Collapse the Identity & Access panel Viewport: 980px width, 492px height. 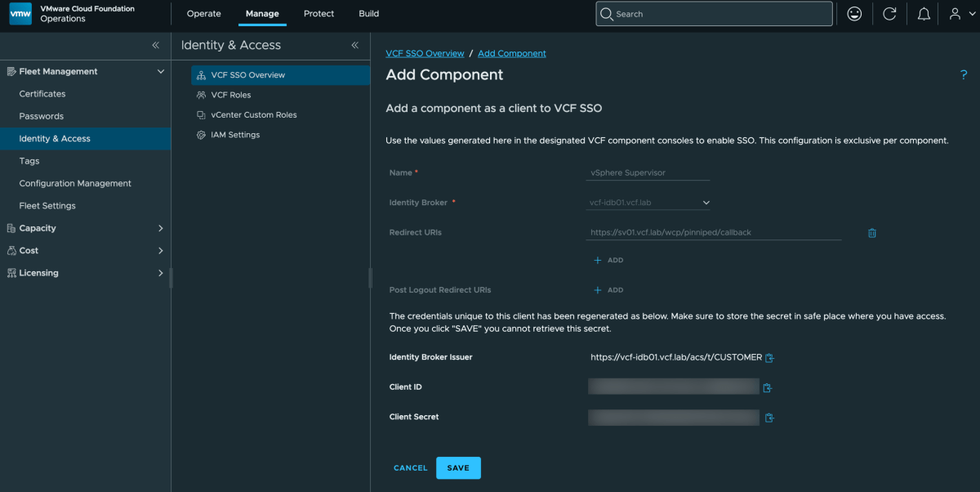(x=354, y=46)
